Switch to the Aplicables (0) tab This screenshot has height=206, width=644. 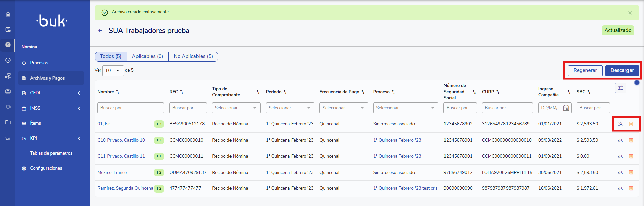tap(147, 56)
